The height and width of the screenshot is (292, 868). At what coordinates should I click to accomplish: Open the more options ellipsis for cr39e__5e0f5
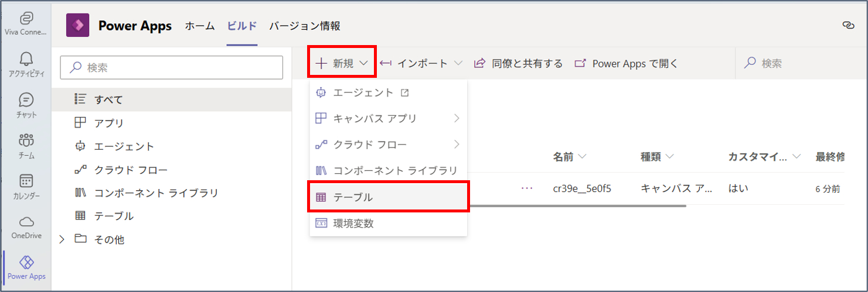click(x=527, y=188)
